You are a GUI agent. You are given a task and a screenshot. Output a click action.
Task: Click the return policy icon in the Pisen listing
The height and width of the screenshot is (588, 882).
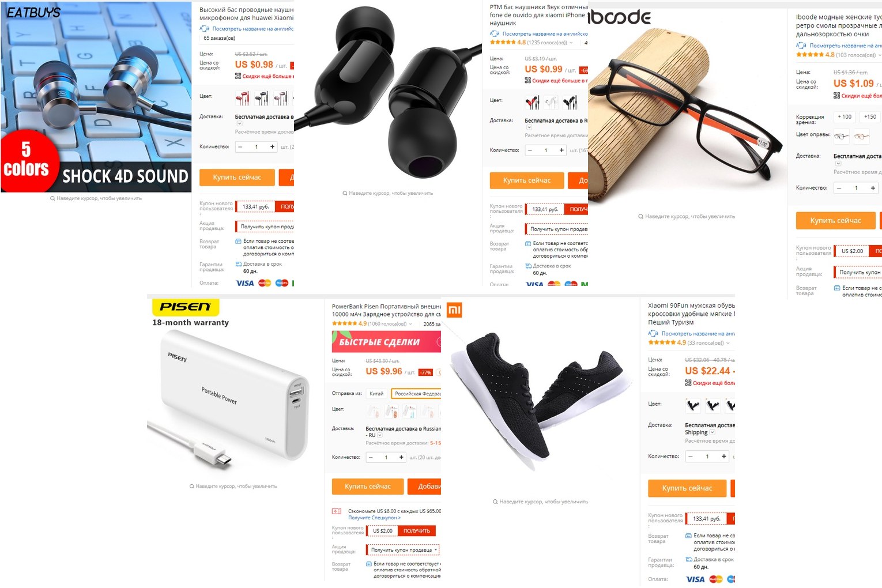[x=369, y=564]
